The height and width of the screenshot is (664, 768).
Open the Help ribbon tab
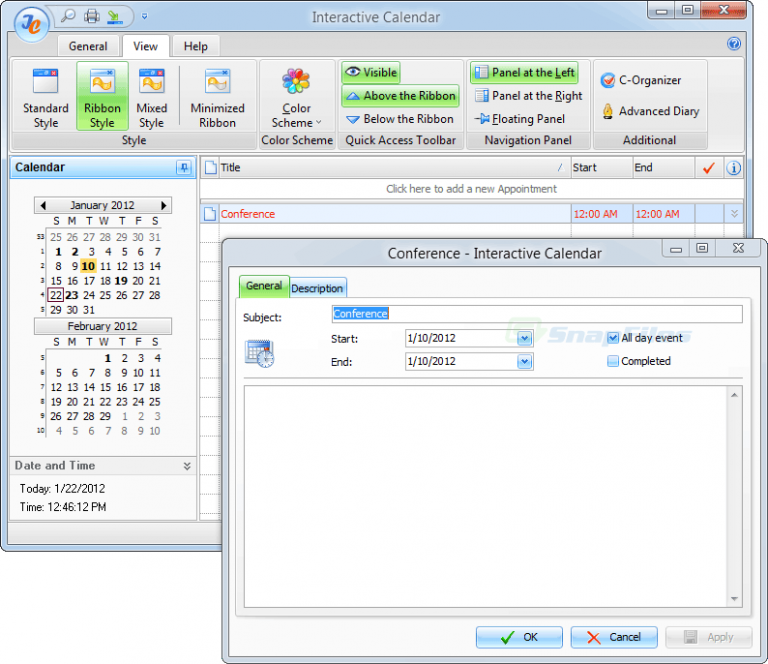[196, 46]
